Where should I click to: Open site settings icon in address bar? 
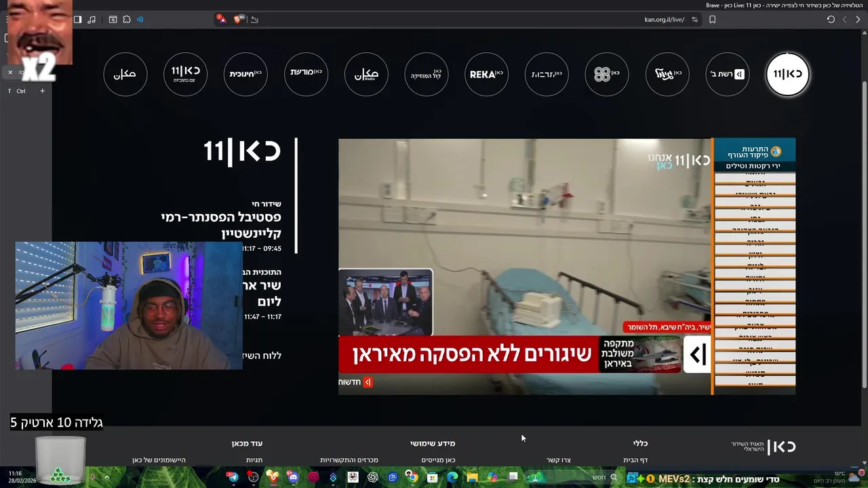(694, 20)
